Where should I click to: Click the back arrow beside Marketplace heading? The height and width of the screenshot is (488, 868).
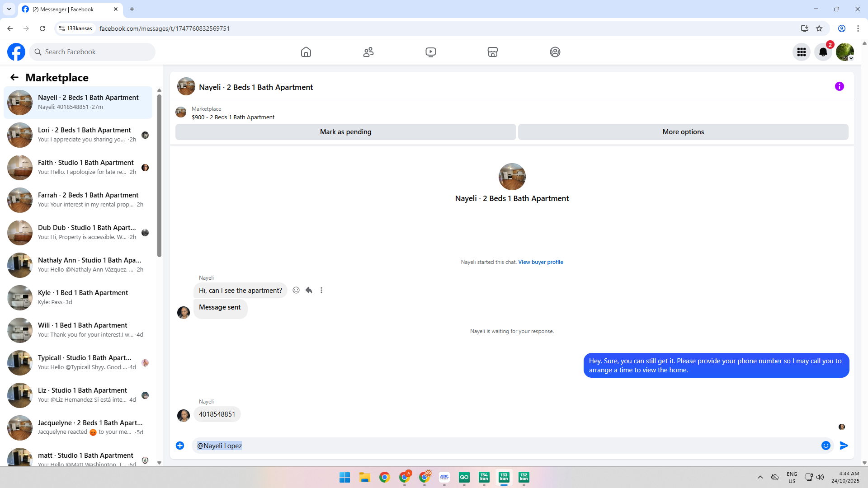(x=14, y=77)
